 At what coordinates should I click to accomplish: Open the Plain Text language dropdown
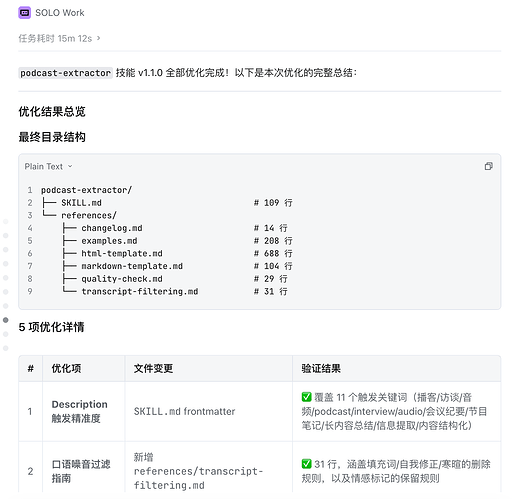48,166
